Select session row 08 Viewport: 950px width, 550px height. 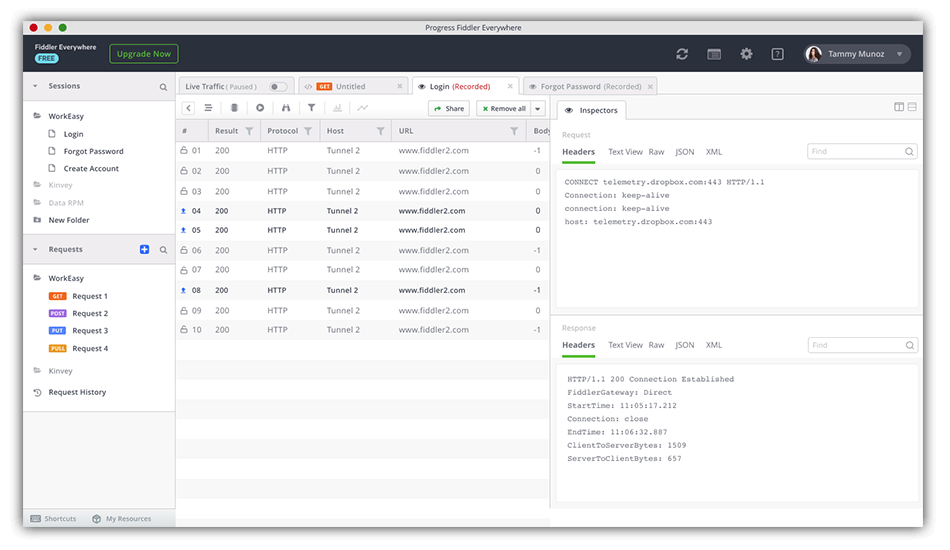tap(362, 290)
